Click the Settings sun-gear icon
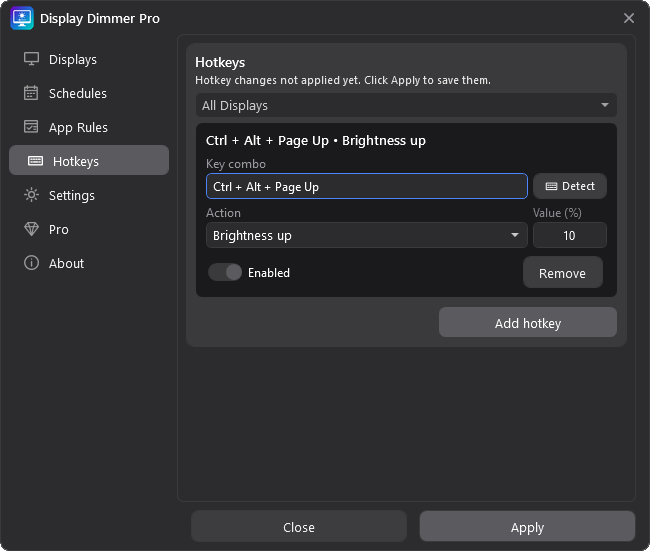The height and width of the screenshot is (551, 650). [32, 195]
